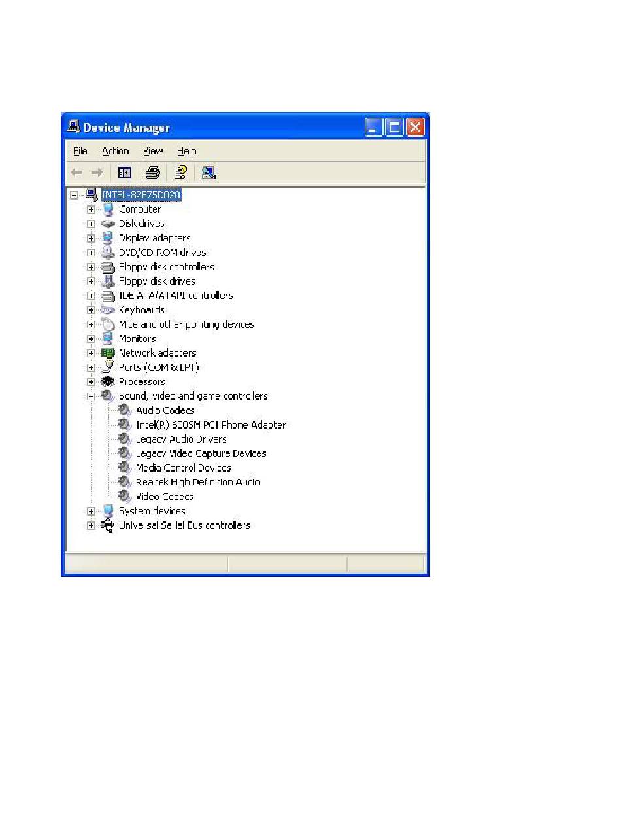
Task: Collapse the INTEL-82875D020 root node
Action: coord(75,195)
